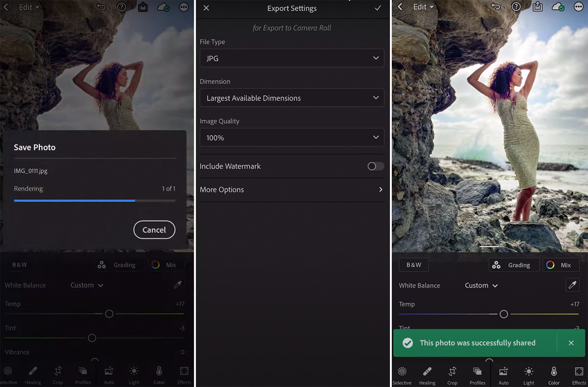Click the cloud sync status icon
Image resolution: width=588 pixels, height=387 pixels.
pos(558,6)
